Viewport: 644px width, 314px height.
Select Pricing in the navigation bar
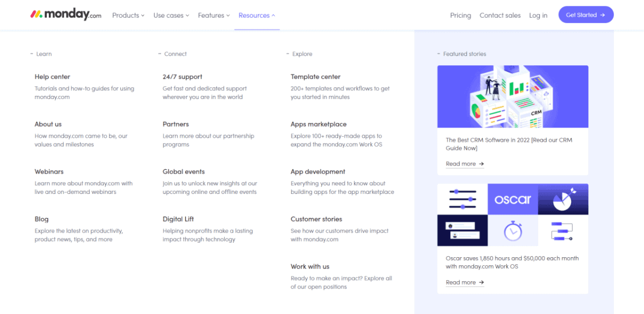[460, 15]
